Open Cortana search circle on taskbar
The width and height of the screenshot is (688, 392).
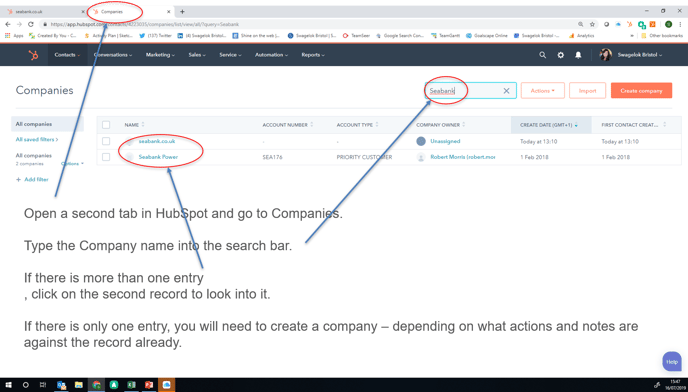pyautogui.click(x=25, y=385)
